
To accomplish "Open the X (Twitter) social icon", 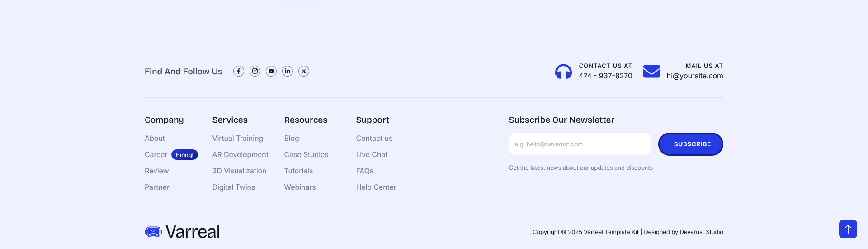I will 304,71.
